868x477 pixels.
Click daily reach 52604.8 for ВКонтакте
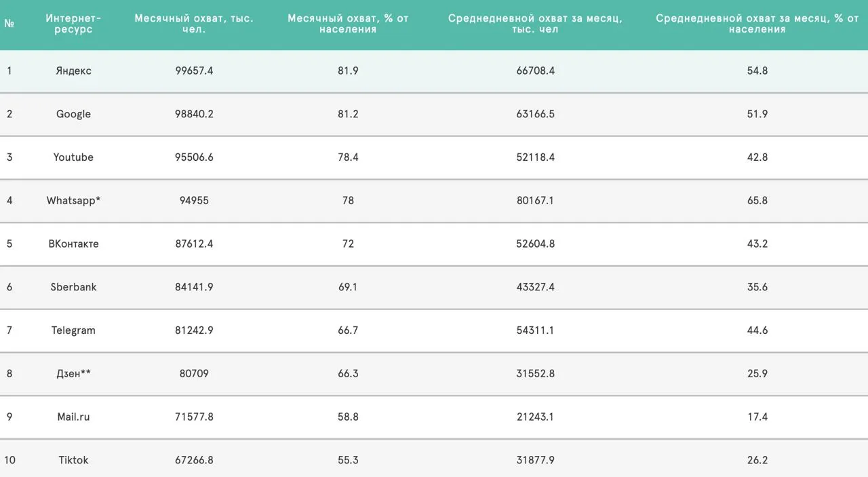[x=535, y=244]
